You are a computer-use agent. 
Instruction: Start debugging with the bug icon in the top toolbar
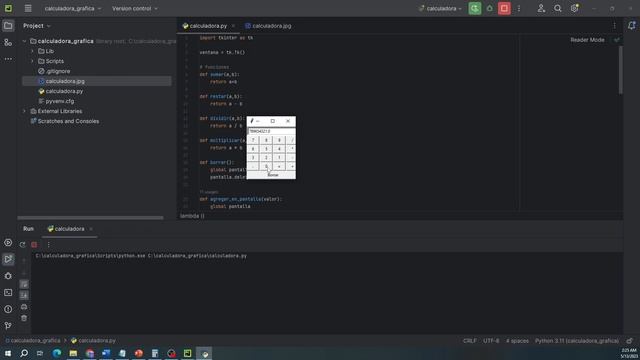pos(489,8)
